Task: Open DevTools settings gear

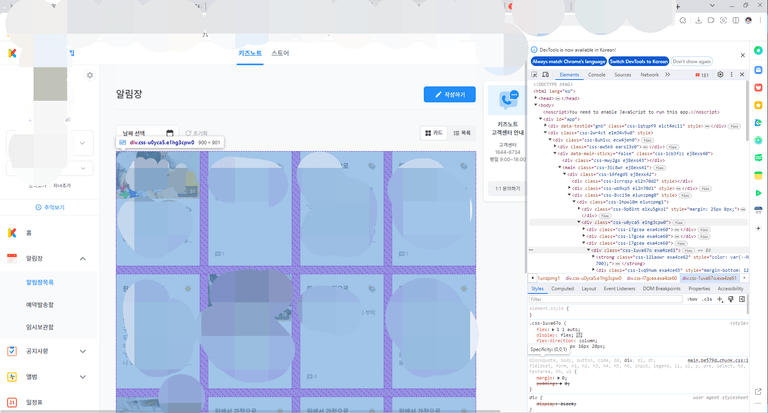Action: point(720,74)
